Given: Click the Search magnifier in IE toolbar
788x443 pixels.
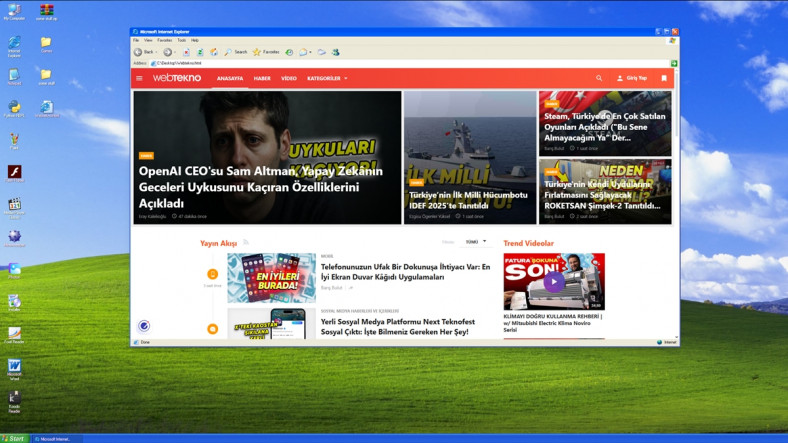Looking at the screenshot, I should pyautogui.click(x=229, y=51).
